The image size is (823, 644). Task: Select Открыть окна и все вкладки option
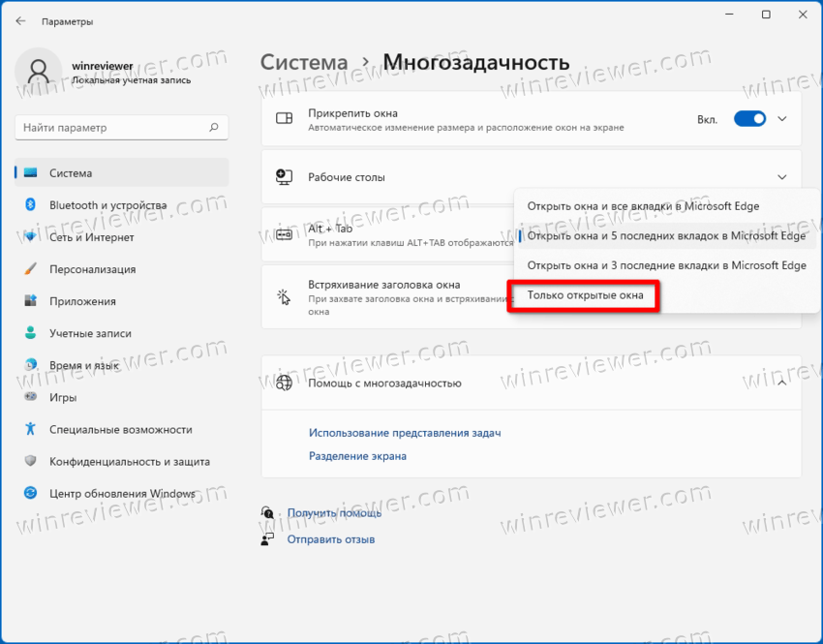[x=666, y=206]
